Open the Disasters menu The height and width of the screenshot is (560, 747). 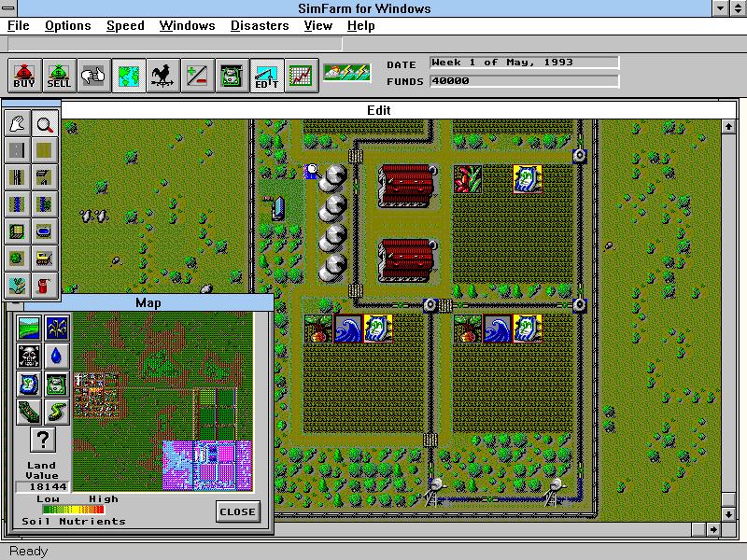pos(260,26)
